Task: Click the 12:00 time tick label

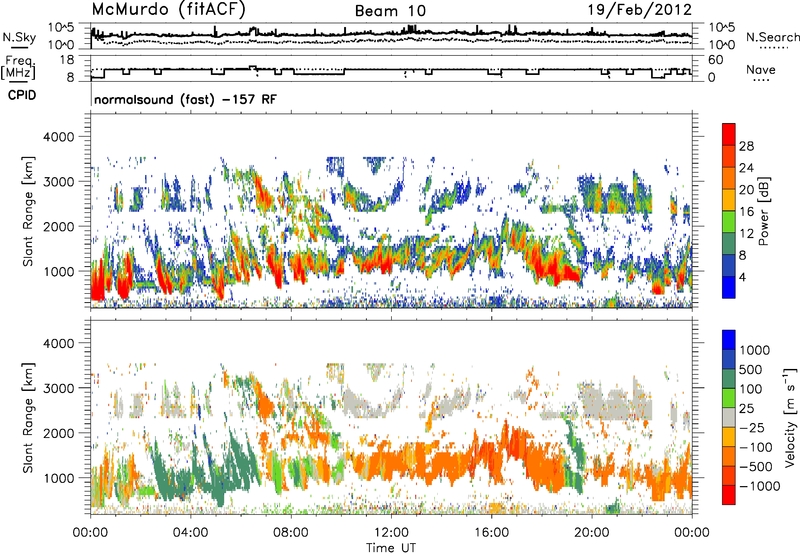Action: (x=391, y=533)
